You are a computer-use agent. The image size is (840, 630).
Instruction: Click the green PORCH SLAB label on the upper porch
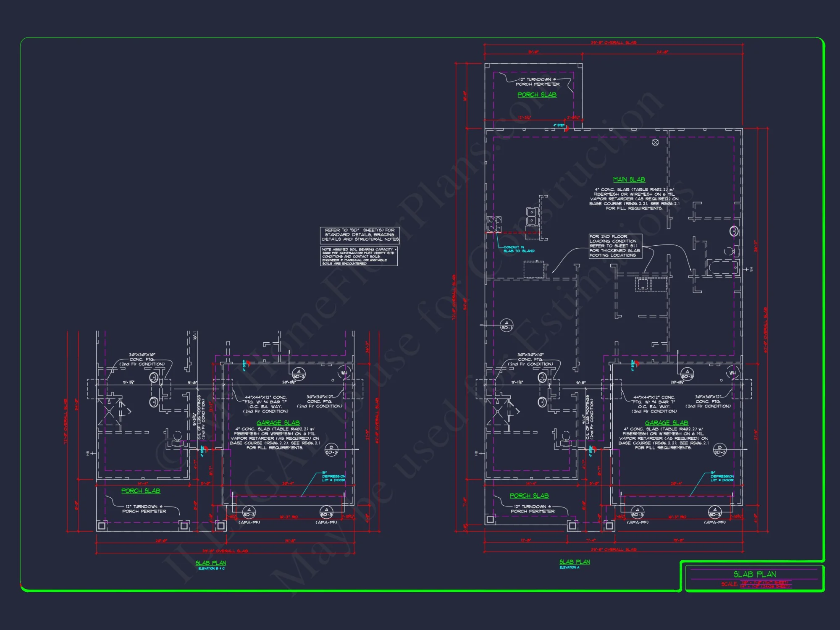(x=537, y=95)
